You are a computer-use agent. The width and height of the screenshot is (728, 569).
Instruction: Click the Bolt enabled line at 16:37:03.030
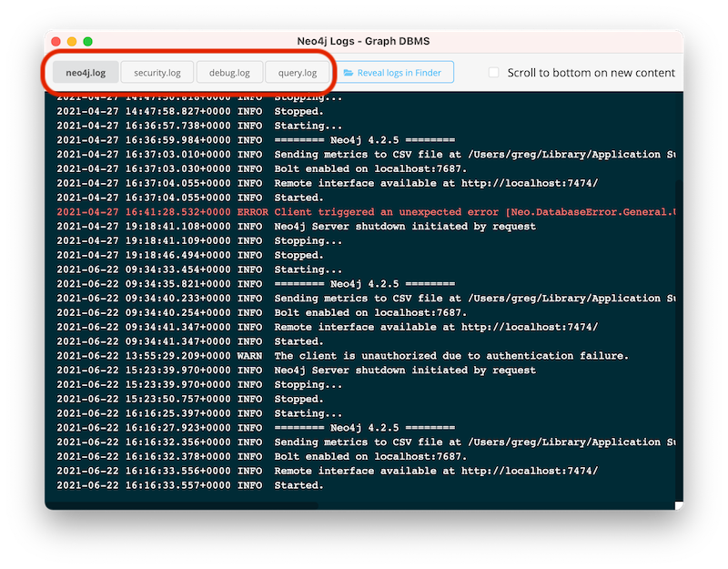[262, 169]
